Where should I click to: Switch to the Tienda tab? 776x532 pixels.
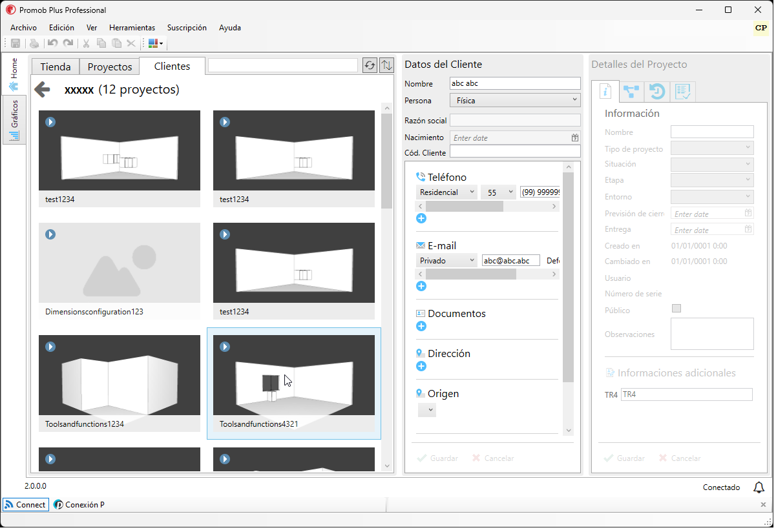tap(55, 66)
